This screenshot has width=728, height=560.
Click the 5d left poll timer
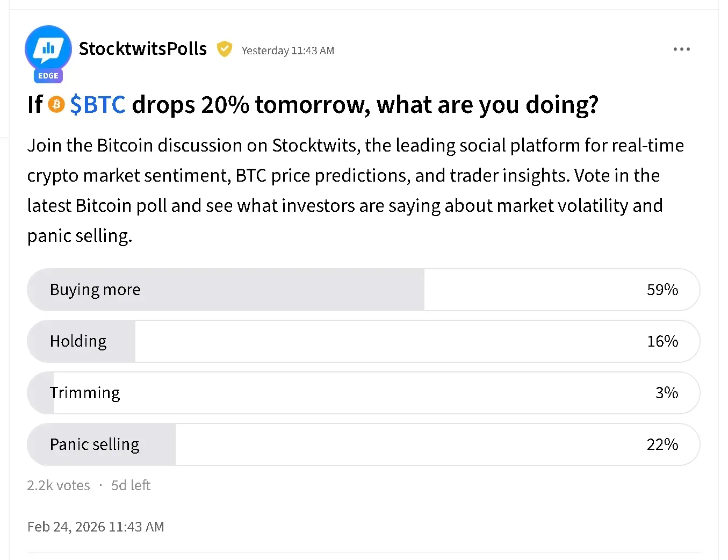[x=131, y=485]
